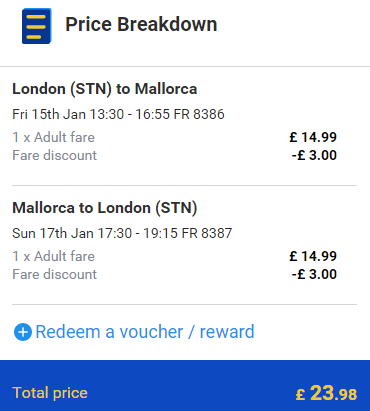370x411 pixels.
Task: Click the return 1 x Adult fare label
Action: 54,256
